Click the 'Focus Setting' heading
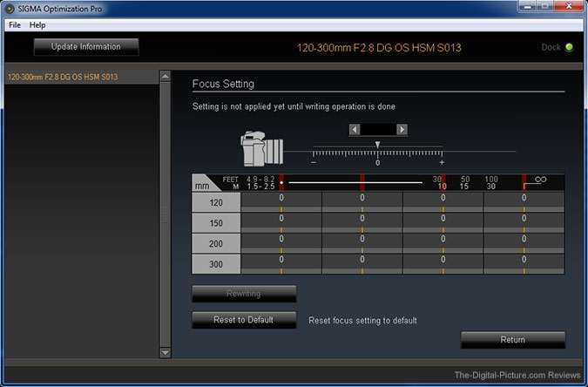Screen dimensions: 588x387 click(223, 84)
